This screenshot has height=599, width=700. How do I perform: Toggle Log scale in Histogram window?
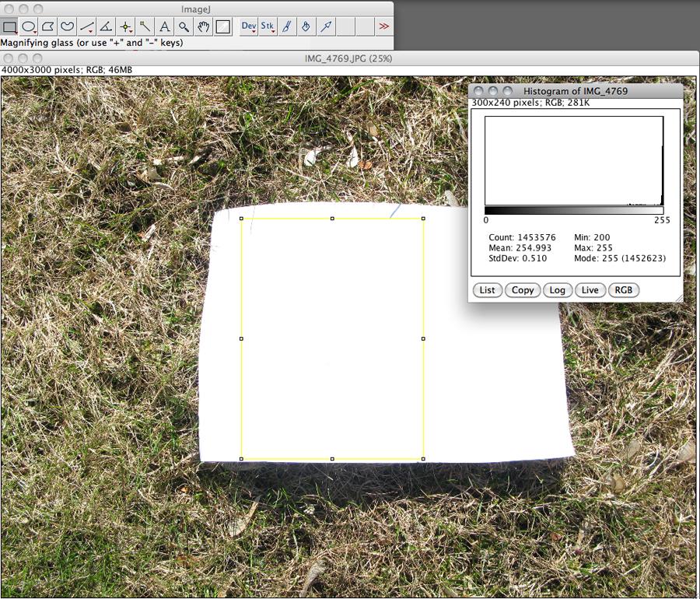pyautogui.click(x=557, y=290)
